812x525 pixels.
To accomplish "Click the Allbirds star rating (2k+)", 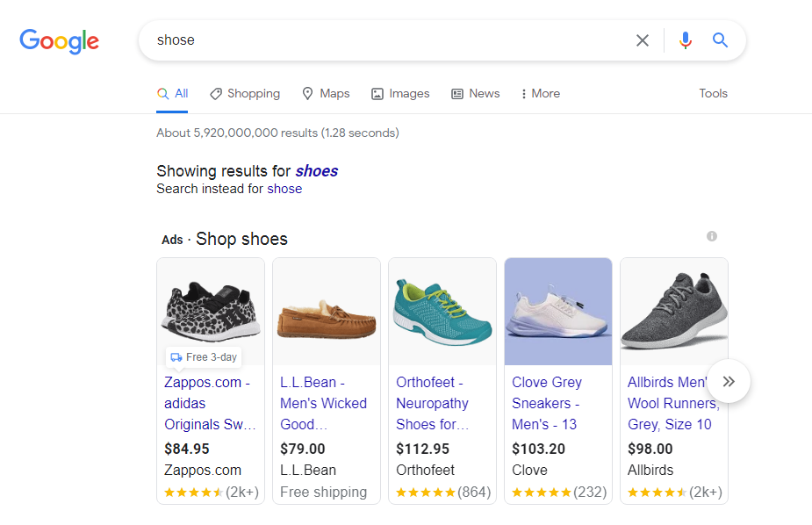I will point(675,492).
